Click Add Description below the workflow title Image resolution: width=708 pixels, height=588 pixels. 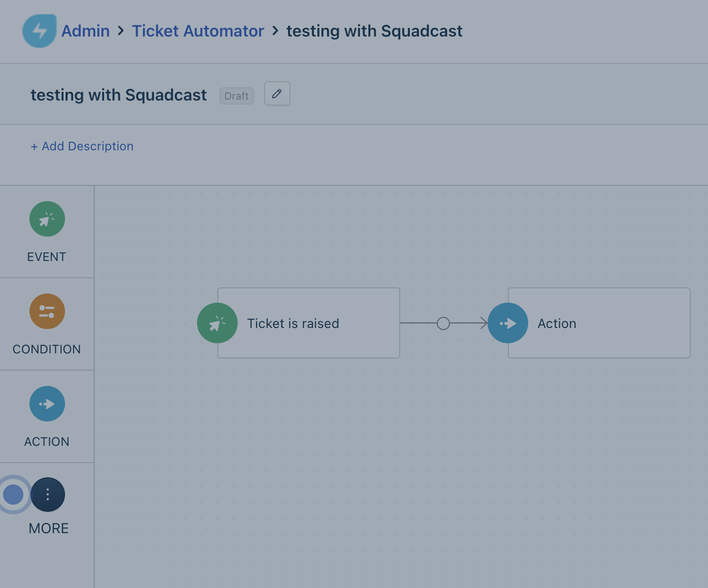[82, 146]
